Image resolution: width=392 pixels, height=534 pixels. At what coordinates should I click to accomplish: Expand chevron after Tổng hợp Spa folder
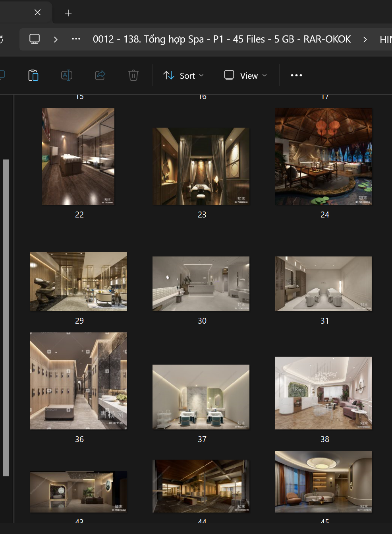click(365, 39)
